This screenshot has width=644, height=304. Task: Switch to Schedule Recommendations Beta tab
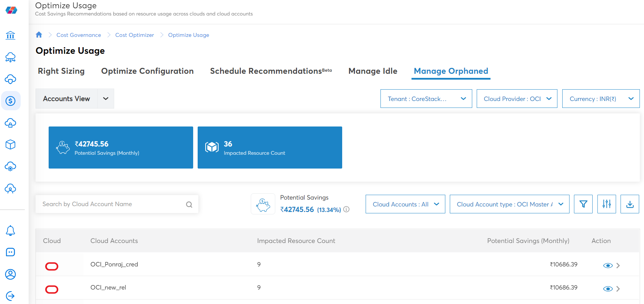click(271, 71)
